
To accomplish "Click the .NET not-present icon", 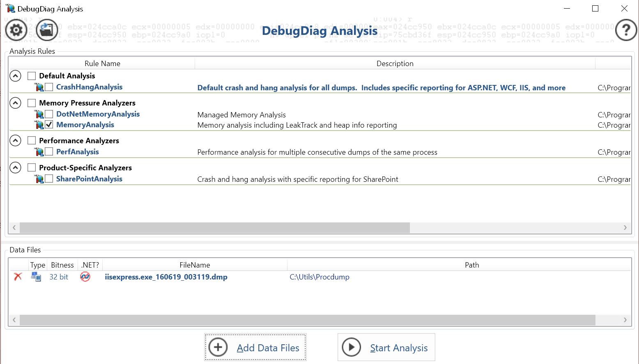I will click(85, 277).
